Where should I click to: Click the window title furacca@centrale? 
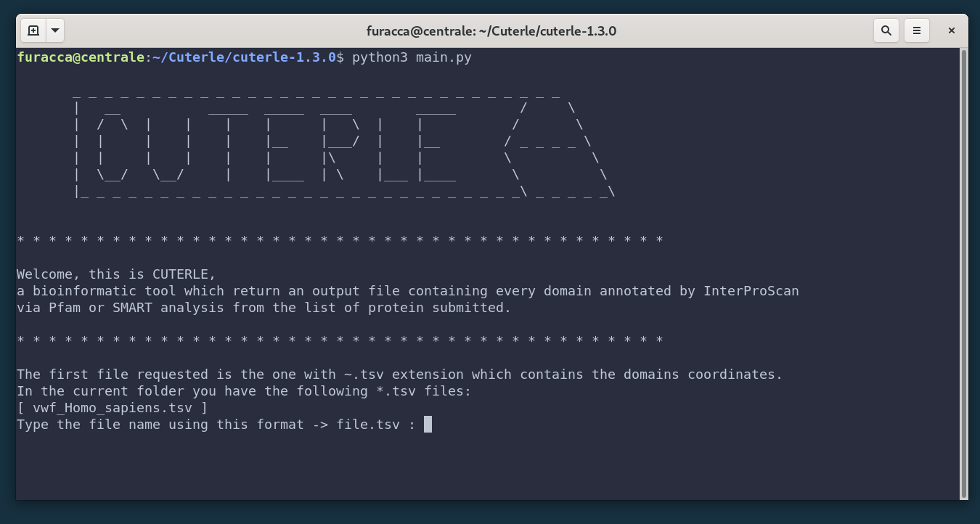491,31
